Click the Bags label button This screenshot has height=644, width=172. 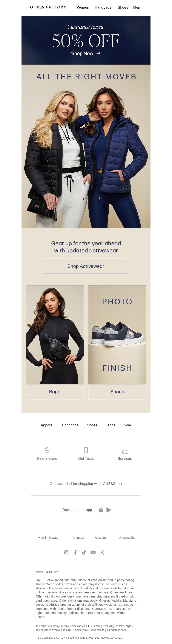tap(55, 392)
